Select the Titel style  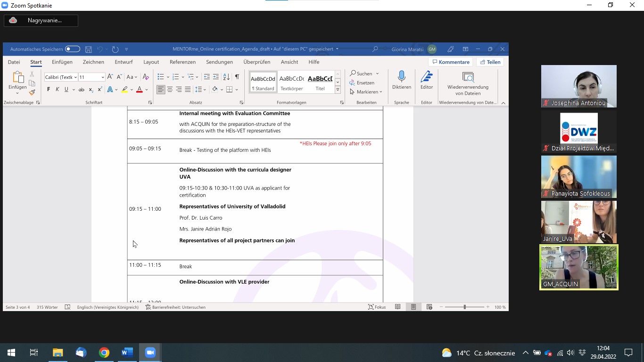320,83
